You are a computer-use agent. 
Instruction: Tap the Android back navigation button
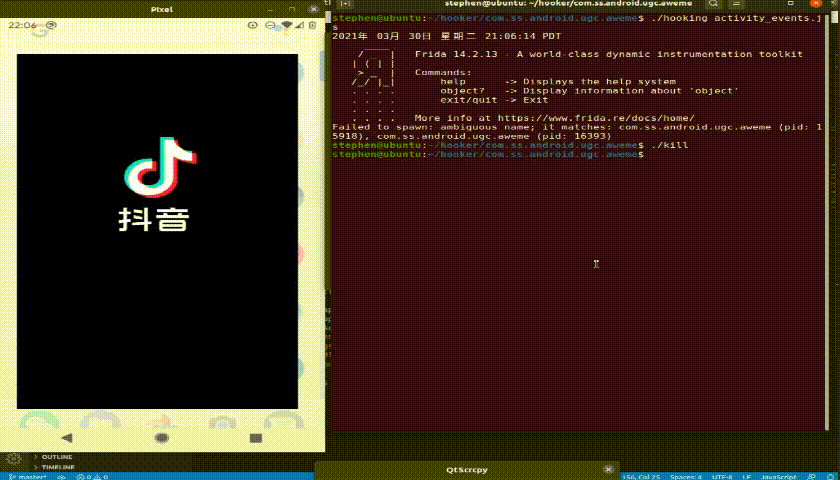[x=67, y=438]
